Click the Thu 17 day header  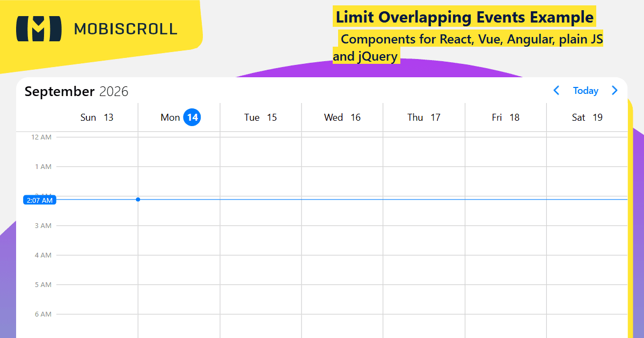(x=424, y=117)
